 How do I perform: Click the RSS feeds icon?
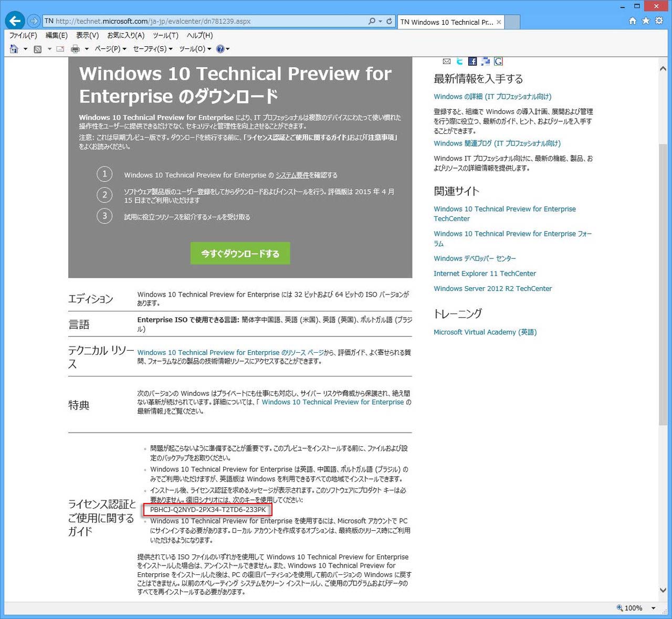(38, 49)
